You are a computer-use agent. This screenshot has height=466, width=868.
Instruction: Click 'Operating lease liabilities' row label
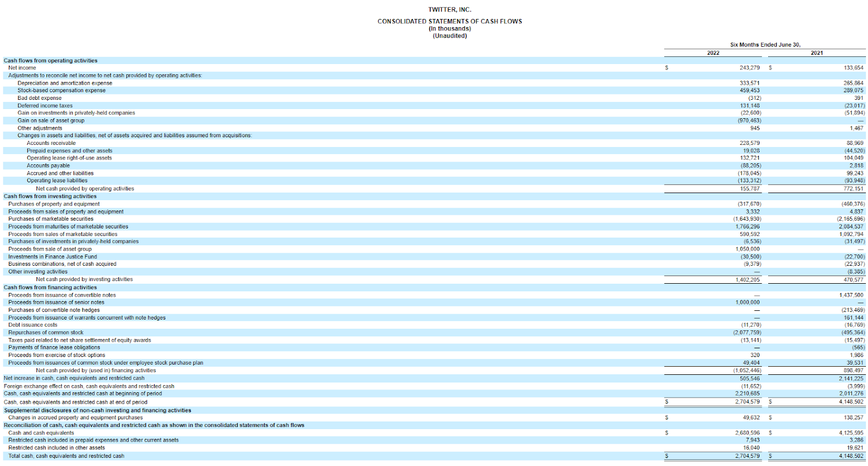coord(57,181)
